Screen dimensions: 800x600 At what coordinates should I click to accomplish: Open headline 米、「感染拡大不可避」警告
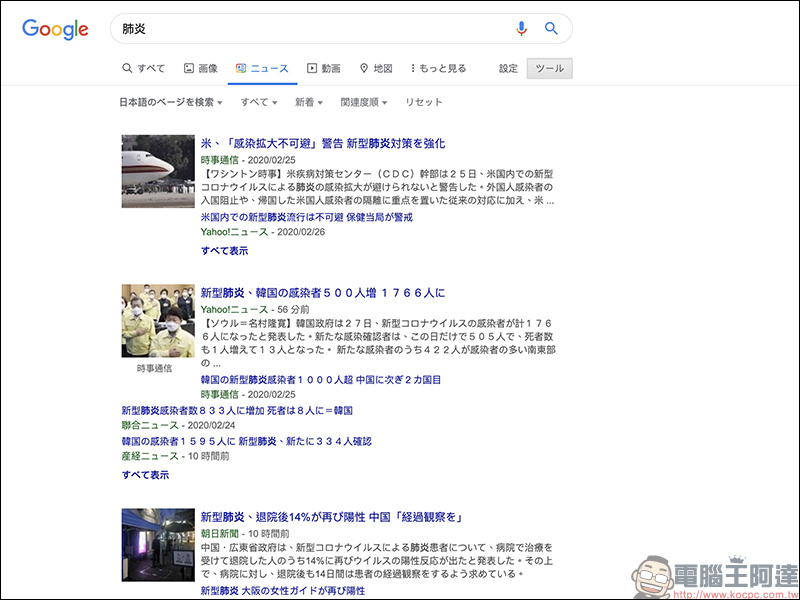tap(323, 143)
